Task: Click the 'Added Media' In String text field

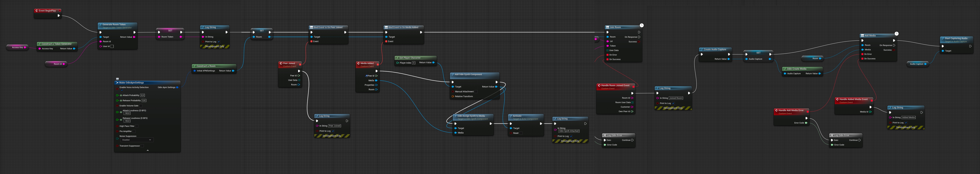Action: pyautogui.click(x=908, y=118)
